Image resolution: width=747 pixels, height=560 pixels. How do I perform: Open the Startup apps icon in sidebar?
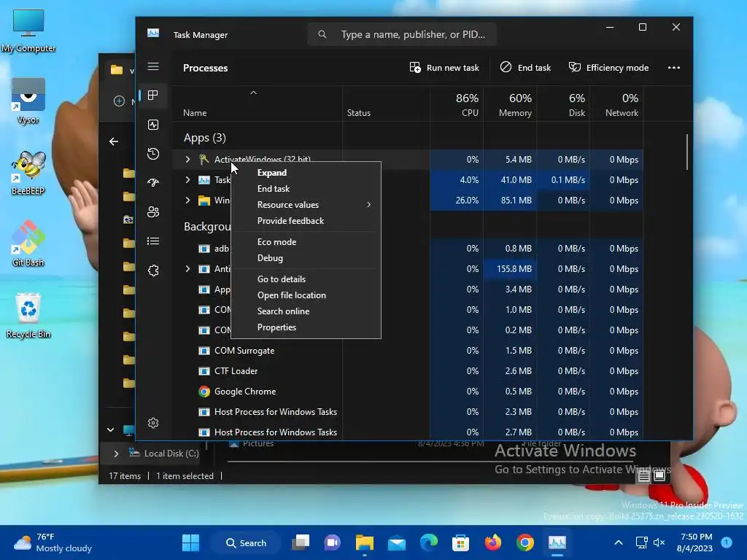point(153,183)
